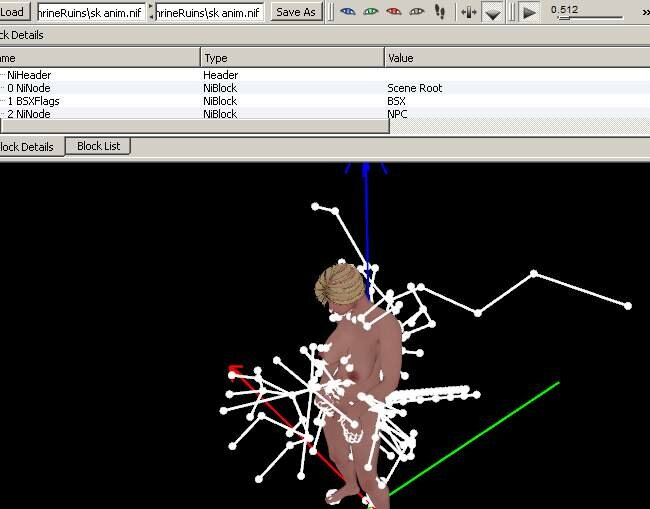The height and width of the screenshot is (509, 650).
Task: Click the blonde head of the 3D model
Action: coord(340,285)
